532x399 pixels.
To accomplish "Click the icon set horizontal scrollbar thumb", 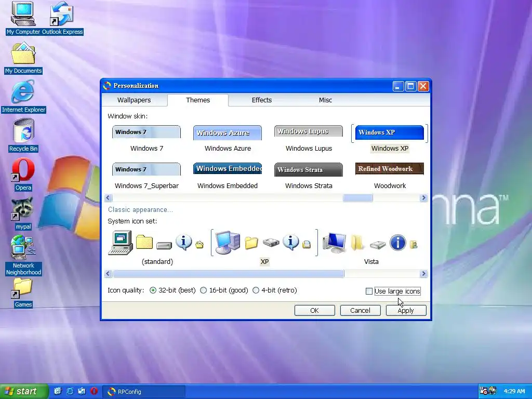I will (x=229, y=274).
